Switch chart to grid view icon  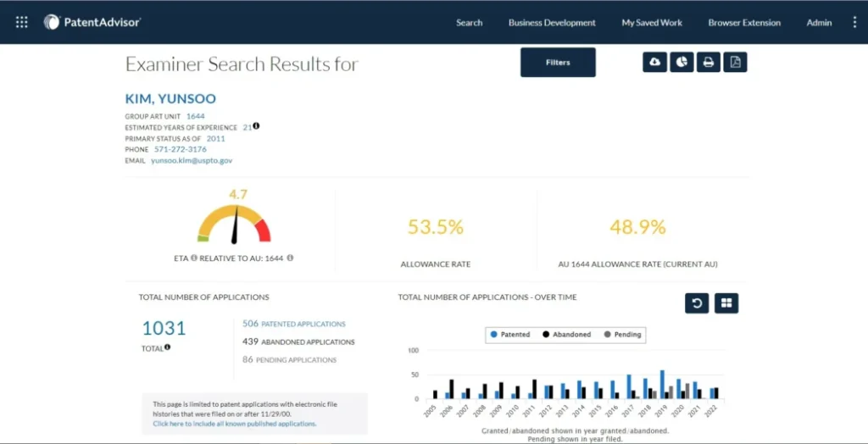[726, 303]
